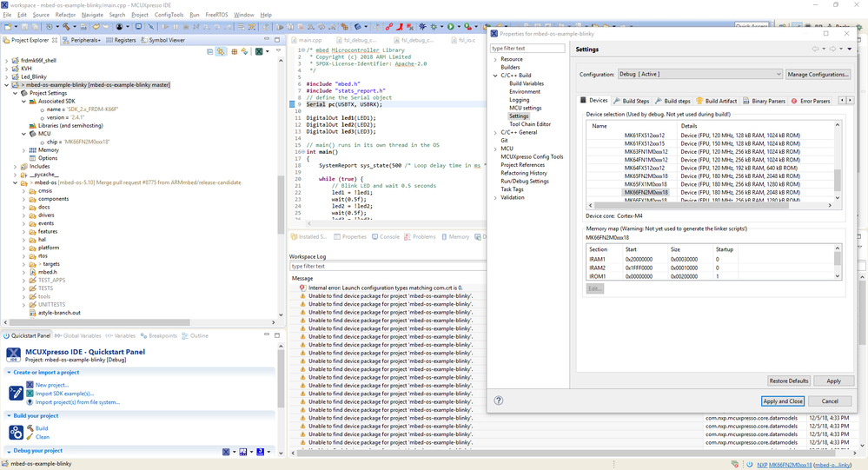Expand the frdmk66f_shell project
The height and width of the screenshot is (470, 868).
pos(7,61)
